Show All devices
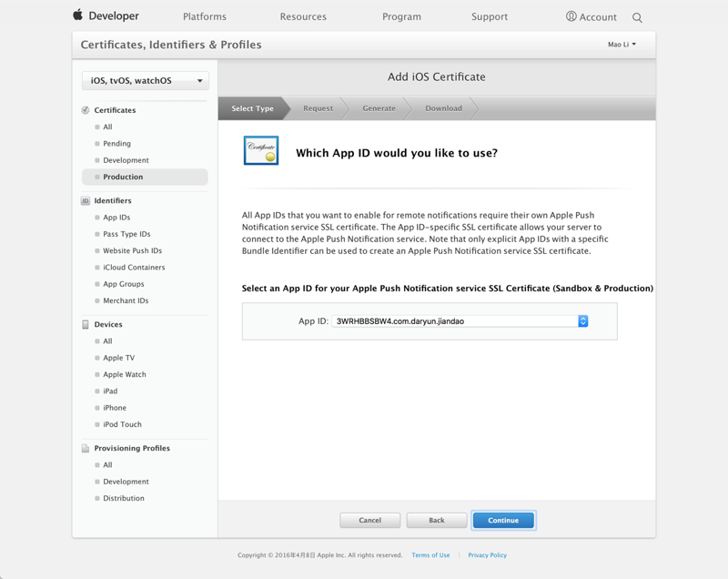 pos(107,341)
